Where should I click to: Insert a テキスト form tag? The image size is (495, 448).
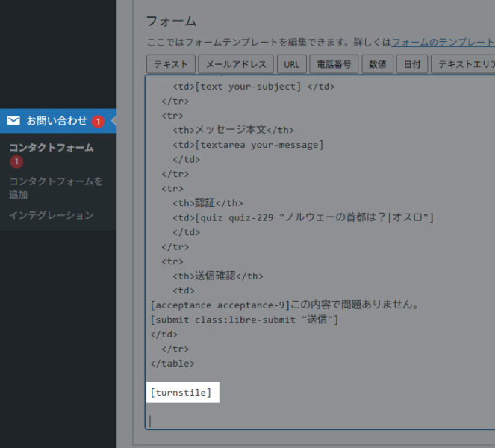[171, 64]
